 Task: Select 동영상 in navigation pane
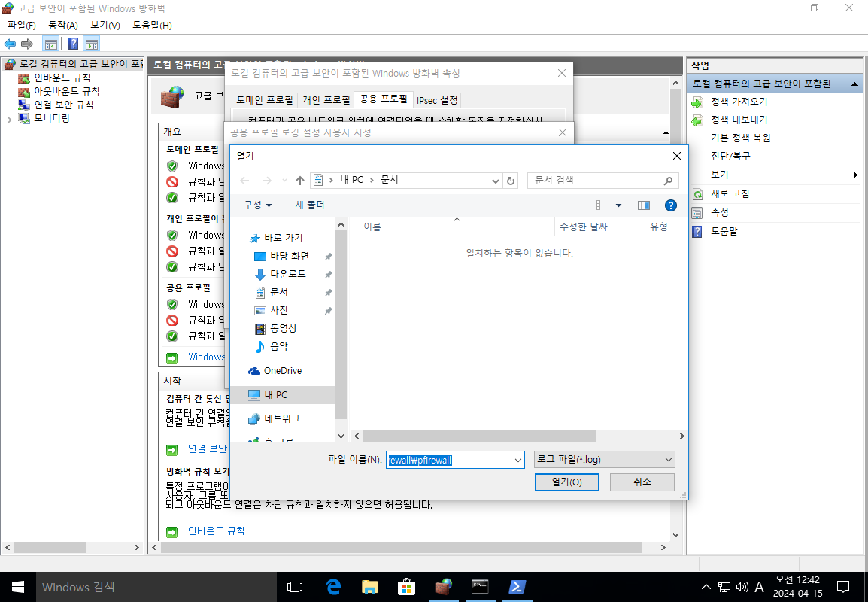pyautogui.click(x=283, y=328)
